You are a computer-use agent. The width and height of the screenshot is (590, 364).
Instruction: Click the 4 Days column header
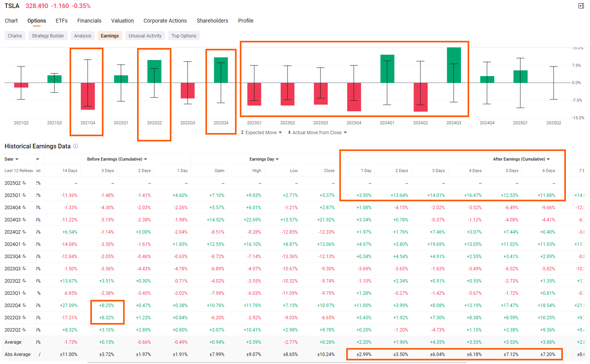click(475, 171)
